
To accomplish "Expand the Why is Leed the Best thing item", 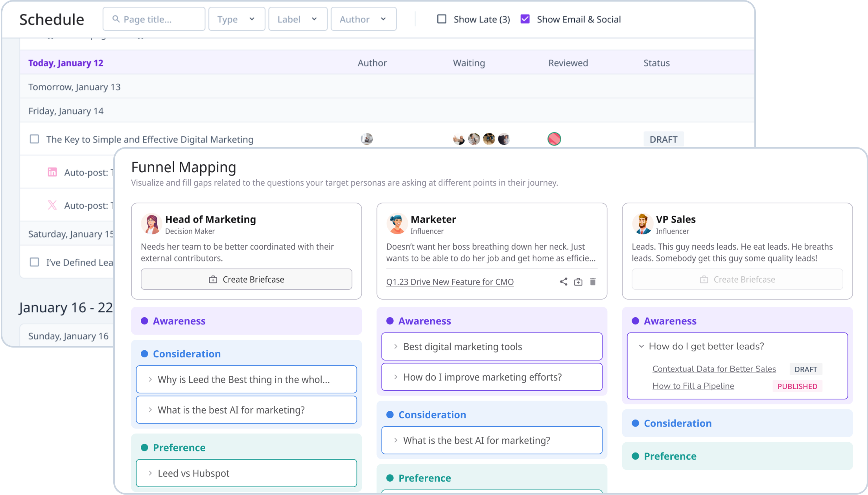I will pyautogui.click(x=149, y=379).
